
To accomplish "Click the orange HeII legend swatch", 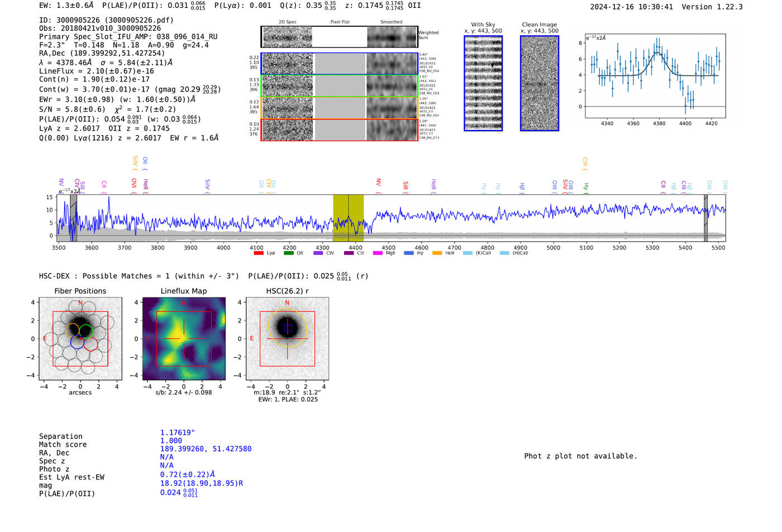I will [437, 253].
